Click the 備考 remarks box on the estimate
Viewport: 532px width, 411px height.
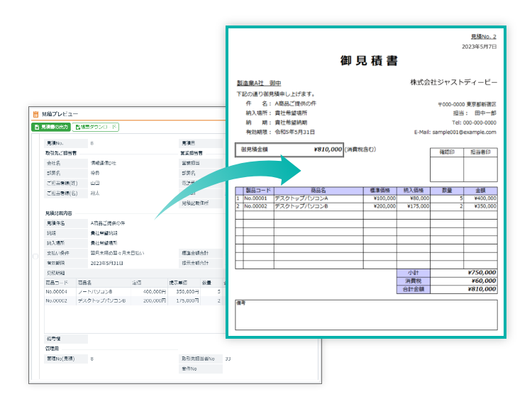click(366, 315)
